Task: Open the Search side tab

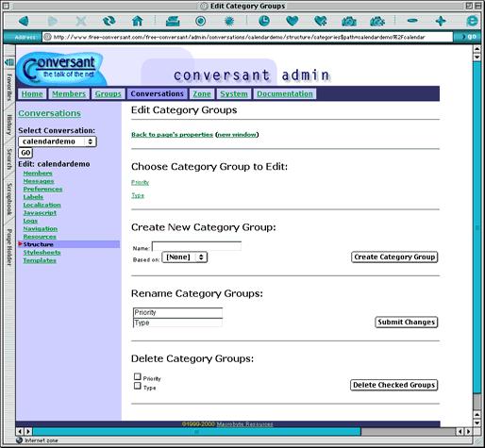Action: coord(9,159)
